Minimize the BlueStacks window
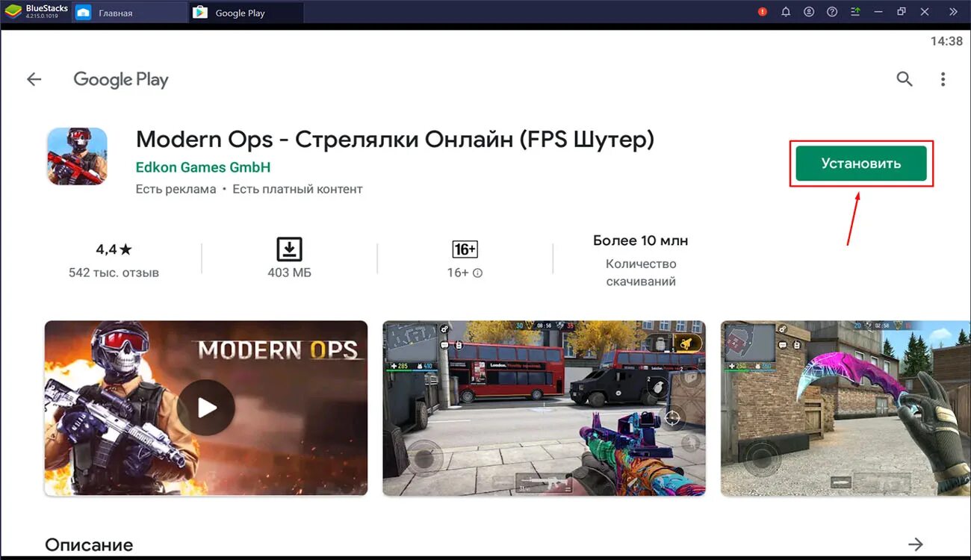971x560 pixels. pyautogui.click(x=878, y=12)
